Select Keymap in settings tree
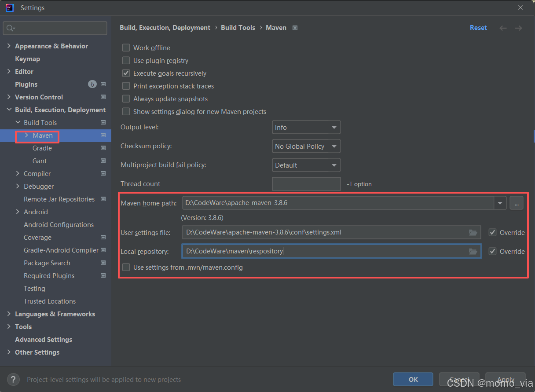The image size is (535, 392). pos(27,59)
